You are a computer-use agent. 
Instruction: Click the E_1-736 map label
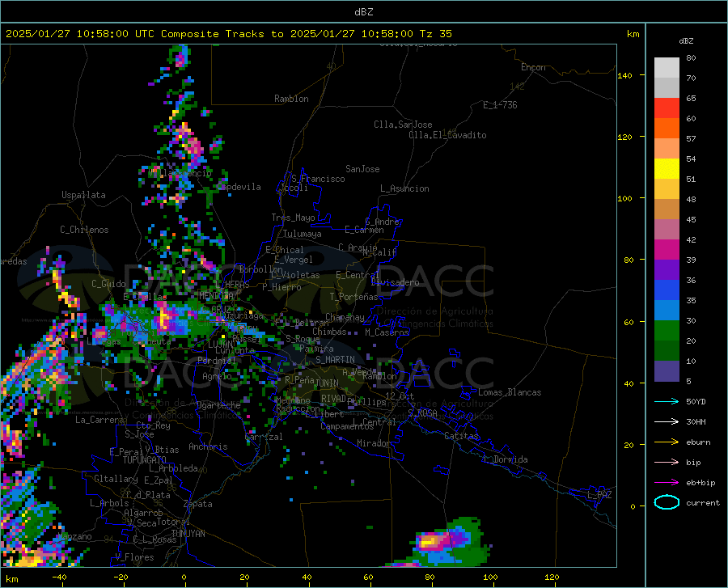click(500, 105)
